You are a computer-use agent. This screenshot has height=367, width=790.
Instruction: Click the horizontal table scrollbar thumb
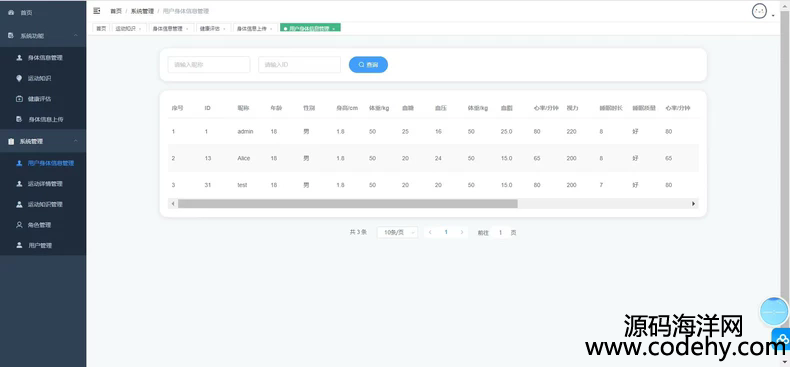click(x=348, y=204)
